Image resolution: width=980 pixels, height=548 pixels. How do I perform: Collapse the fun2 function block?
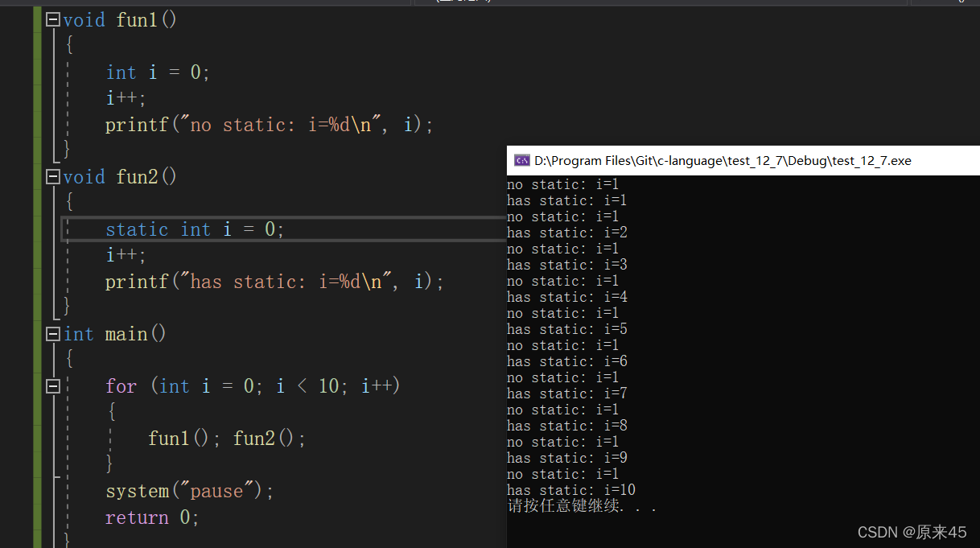point(53,177)
